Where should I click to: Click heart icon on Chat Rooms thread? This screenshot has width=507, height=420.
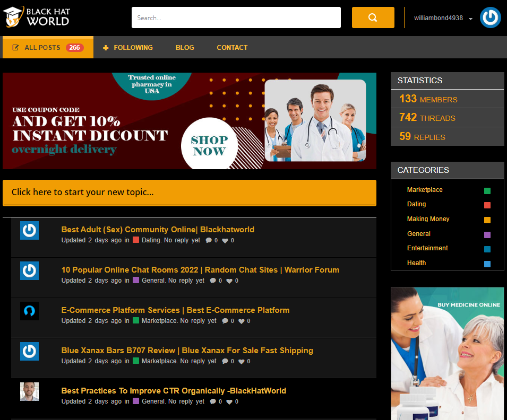[x=229, y=281]
